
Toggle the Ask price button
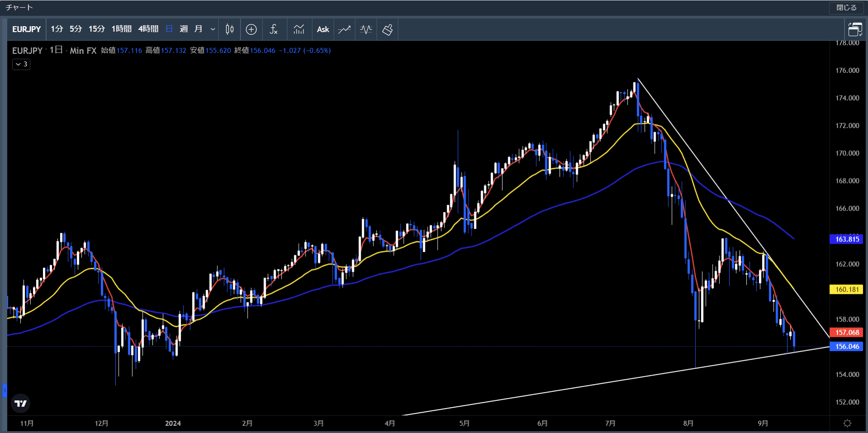point(323,29)
